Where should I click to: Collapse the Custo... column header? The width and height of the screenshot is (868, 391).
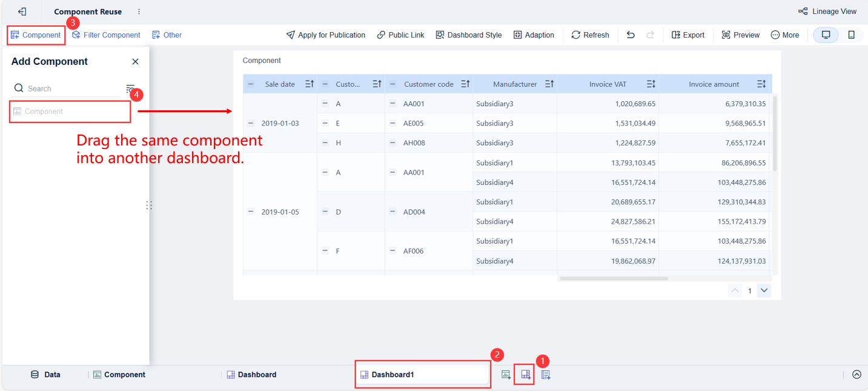[325, 84]
